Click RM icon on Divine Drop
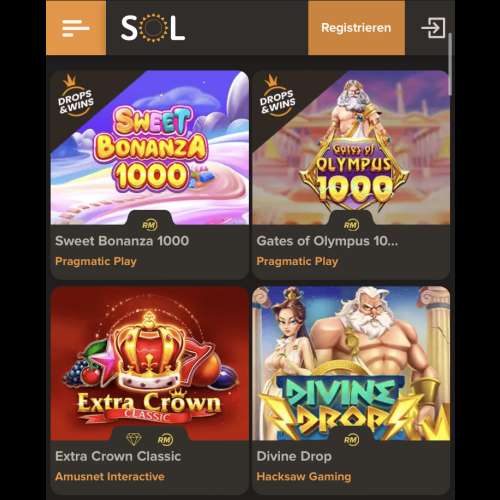Screen dimensions: 500x500 (x=351, y=440)
